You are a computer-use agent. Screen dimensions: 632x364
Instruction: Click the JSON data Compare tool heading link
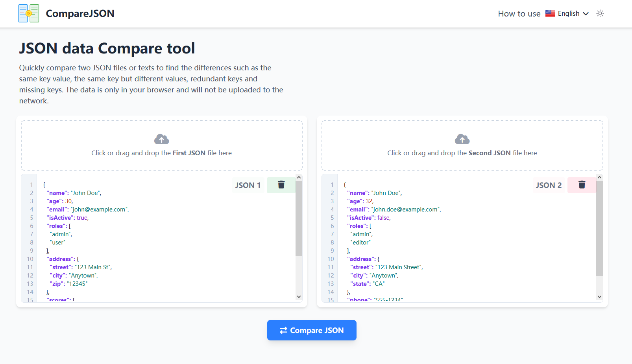click(107, 48)
